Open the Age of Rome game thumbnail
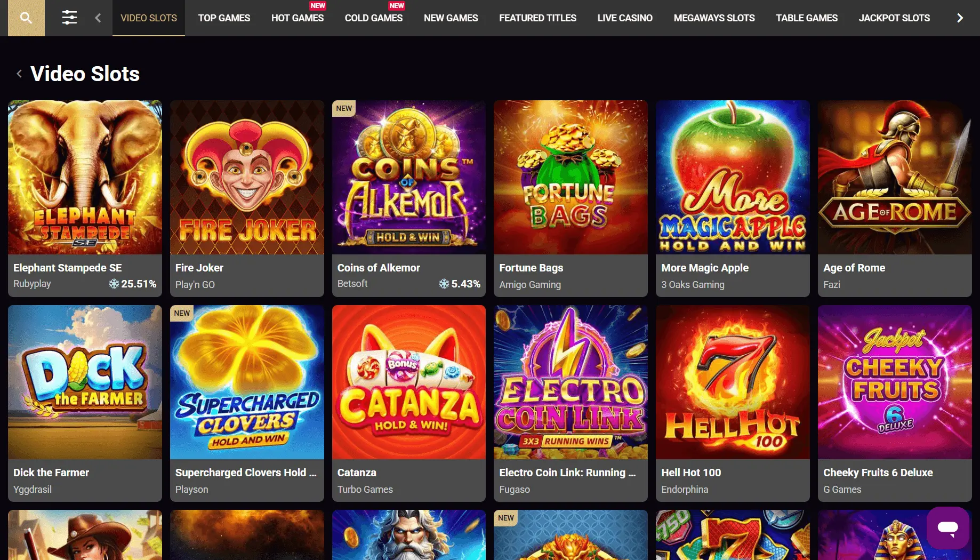This screenshot has height=560, width=980. (x=895, y=178)
